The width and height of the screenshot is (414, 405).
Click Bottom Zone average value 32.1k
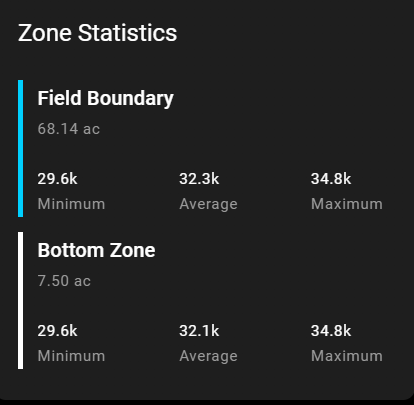point(199,331)
